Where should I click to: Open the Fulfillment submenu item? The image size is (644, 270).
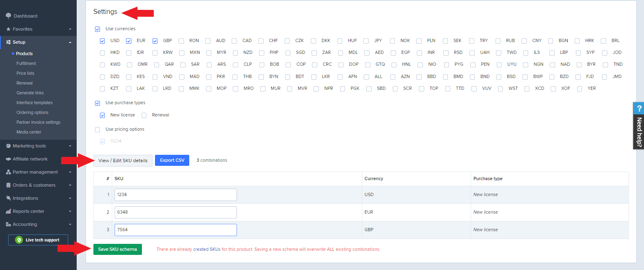click(26, 63)
